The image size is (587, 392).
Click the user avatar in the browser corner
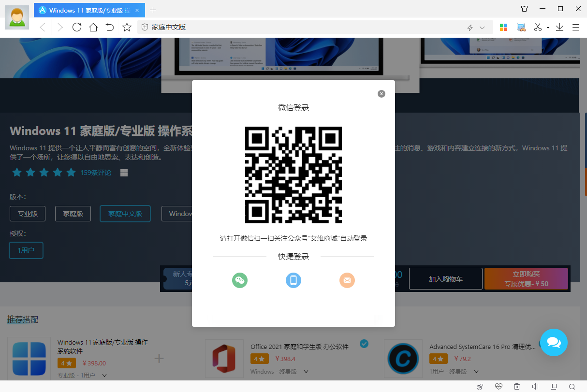coord(17,17)
